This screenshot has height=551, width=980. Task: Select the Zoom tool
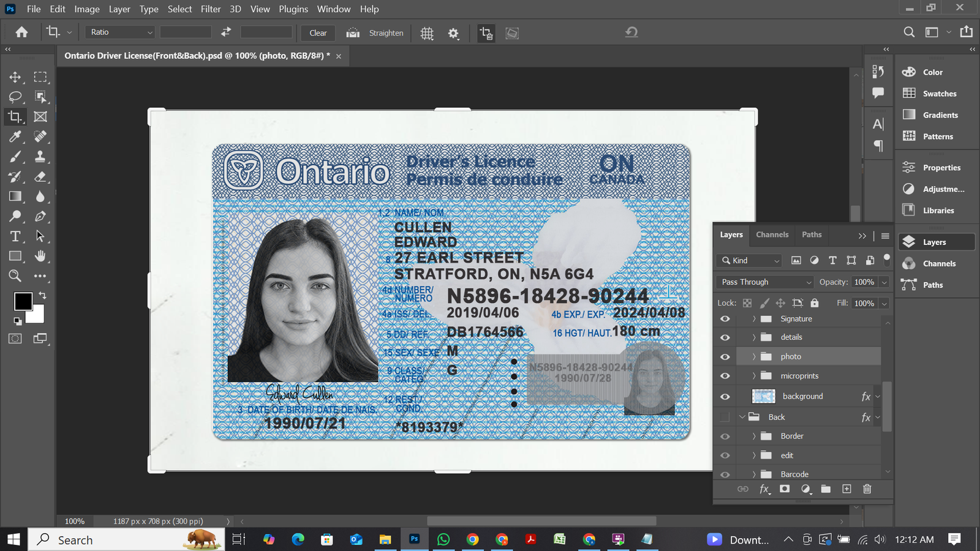(15, 276)
